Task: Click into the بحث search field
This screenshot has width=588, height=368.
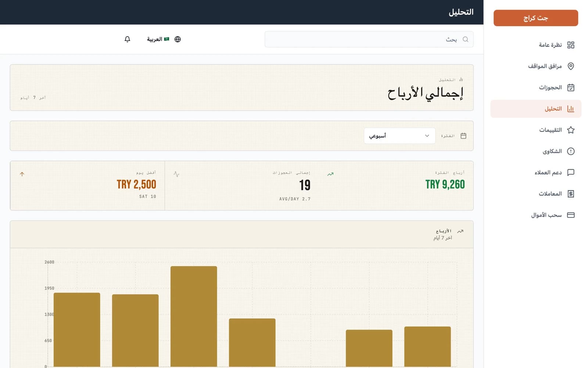Action: (x=369, y=39)
